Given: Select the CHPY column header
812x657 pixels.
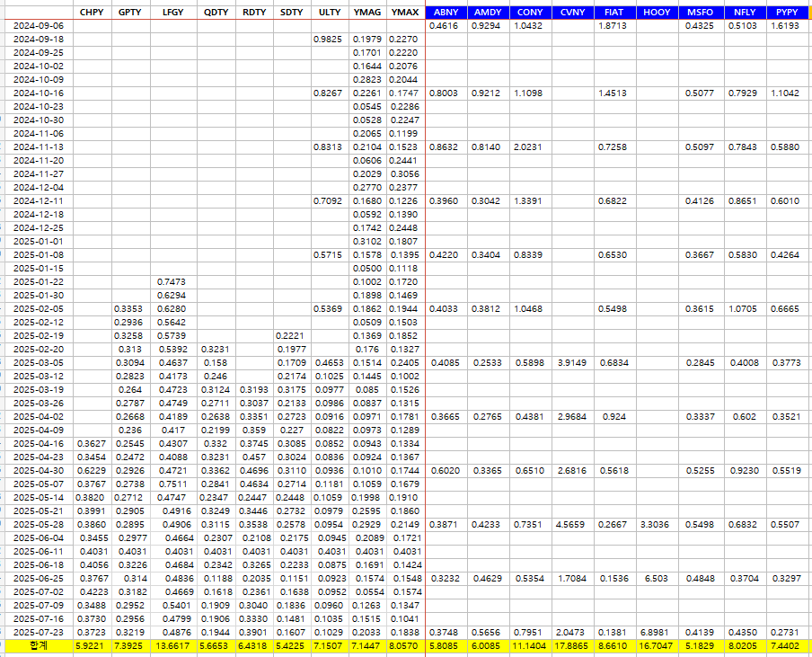Looking at the screenshot, I should [x=93, y=13].
